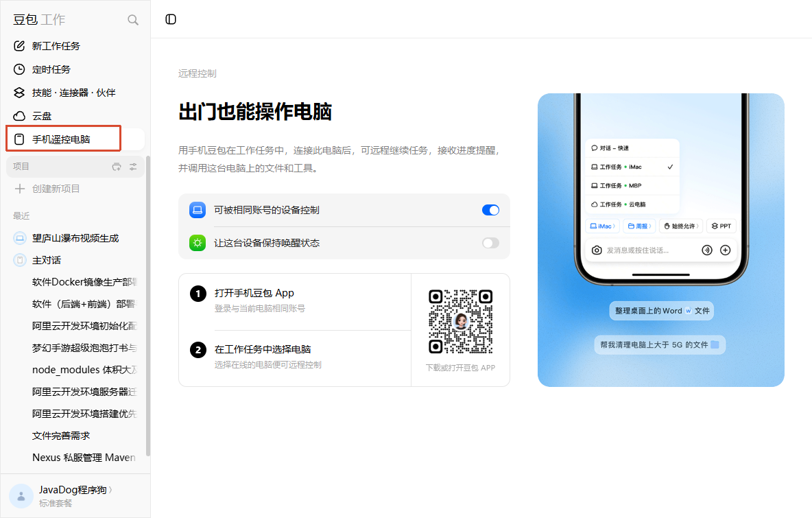Select 手机遥控电脑 menu item
Image resolution: width=812 pixels, height=518 pixels.
pyautogui.click(x=75, y=139)
